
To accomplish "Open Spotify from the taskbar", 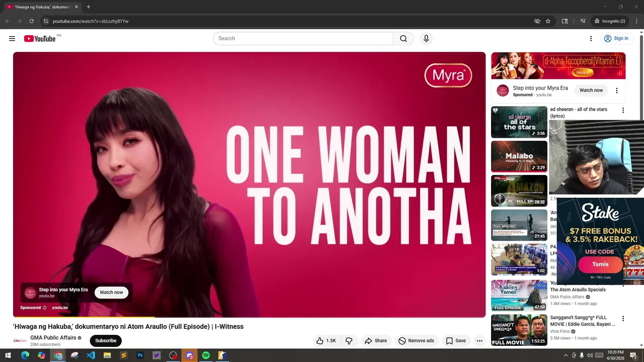I will (206, 355).
